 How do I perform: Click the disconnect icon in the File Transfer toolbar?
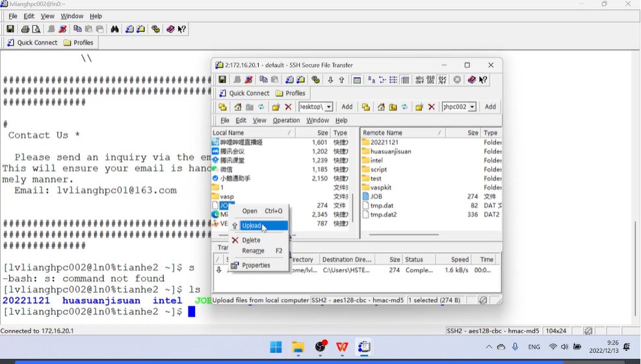(248, 80)
